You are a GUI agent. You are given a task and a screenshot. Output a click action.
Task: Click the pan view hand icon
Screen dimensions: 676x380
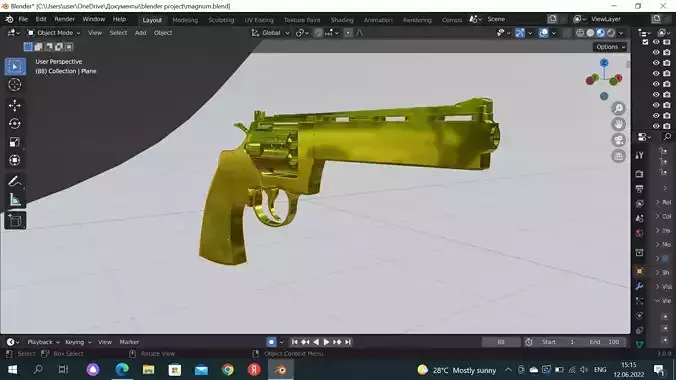coord(619,124)
